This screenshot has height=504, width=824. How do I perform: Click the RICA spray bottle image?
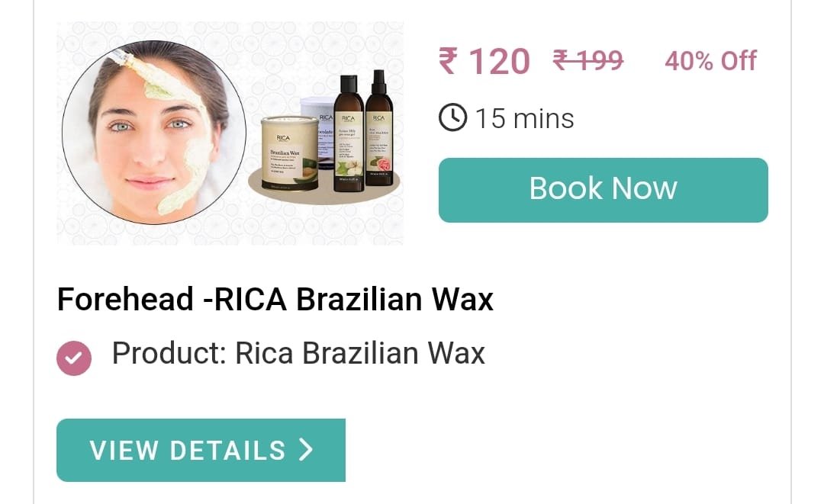click(x=379, y=128)
